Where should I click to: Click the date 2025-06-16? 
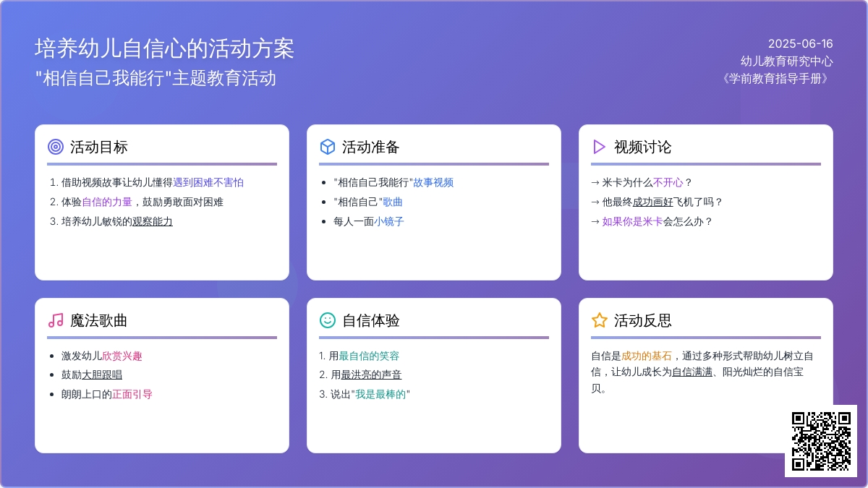(801, 43)
